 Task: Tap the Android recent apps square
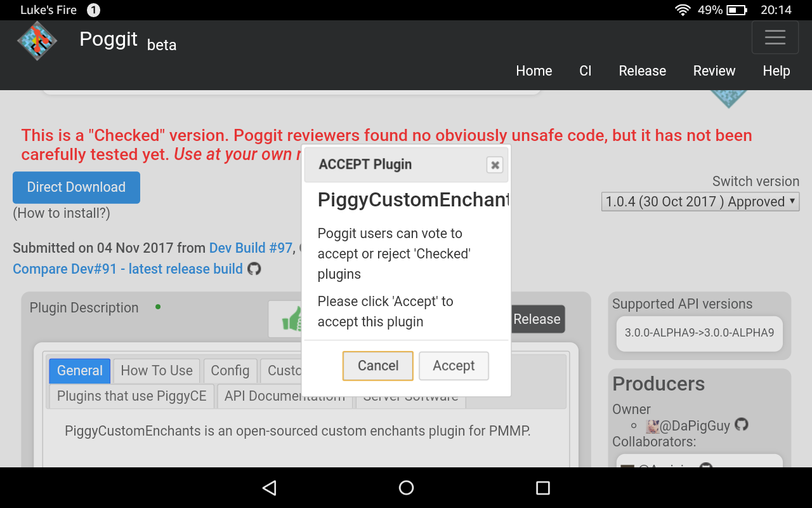coord(542,488)
